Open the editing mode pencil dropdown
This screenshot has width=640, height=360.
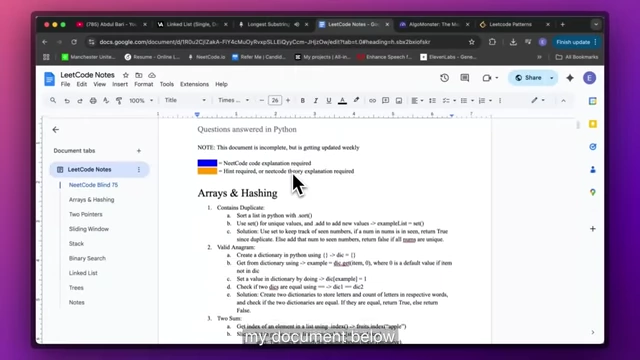click(x=538, y=100)
